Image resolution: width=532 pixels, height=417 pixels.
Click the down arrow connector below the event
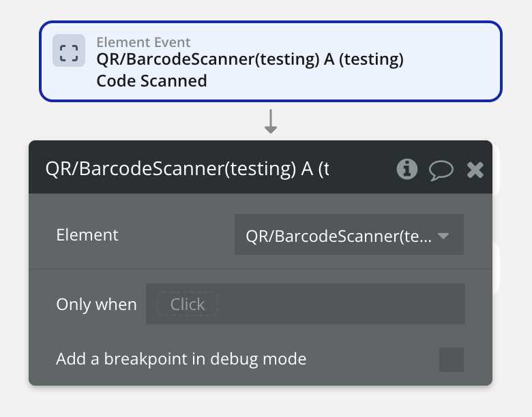coord(271,121)
